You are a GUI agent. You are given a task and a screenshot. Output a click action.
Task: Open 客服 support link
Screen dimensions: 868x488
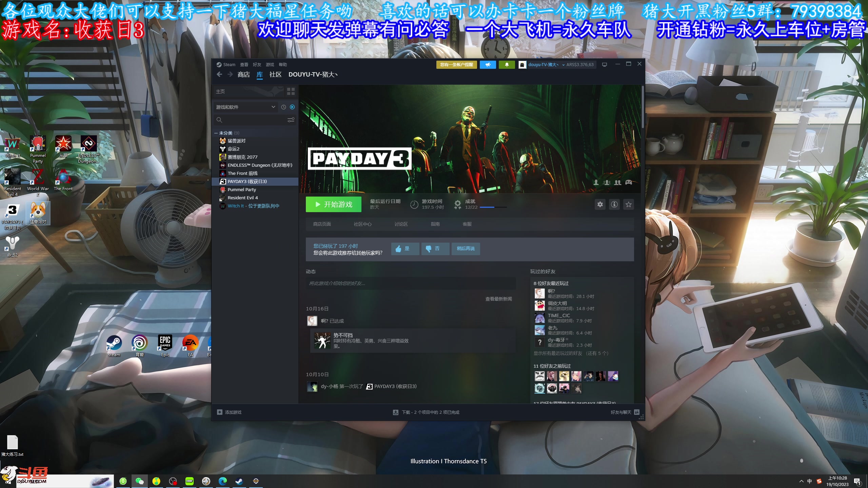(467, 224)
